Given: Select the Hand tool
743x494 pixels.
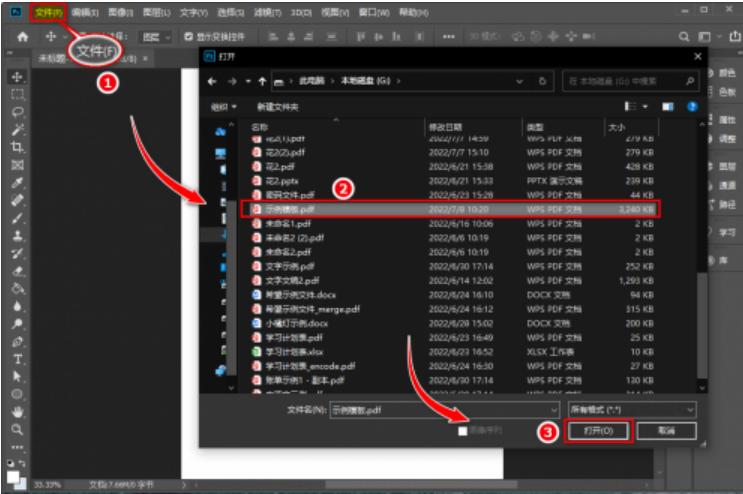Looking at the screenshot, I should [x=17, y=412].
